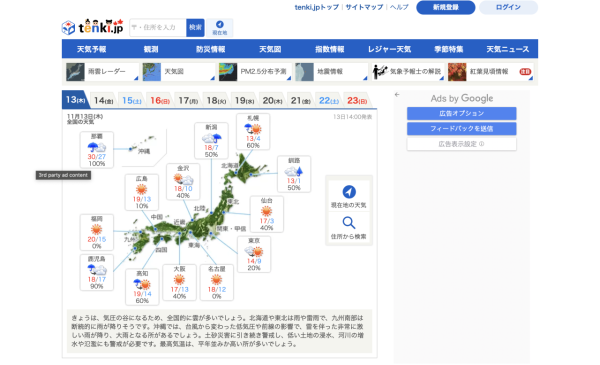Open the 防災情報 menu
600x365 pixels.
(210, 49)
